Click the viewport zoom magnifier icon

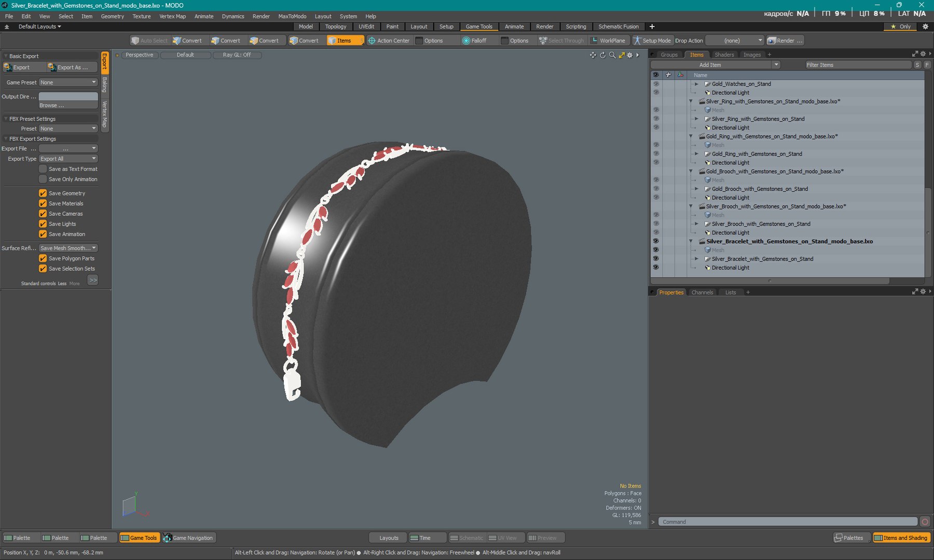coord(612,55)
